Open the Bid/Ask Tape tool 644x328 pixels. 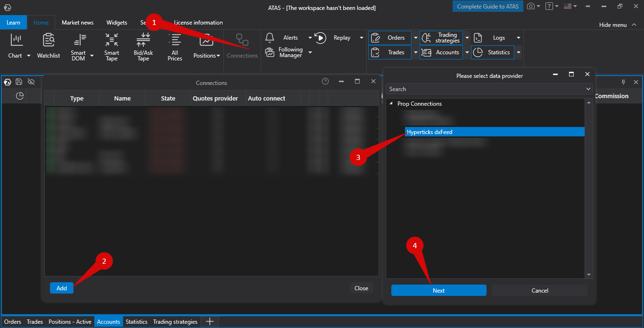143,47
